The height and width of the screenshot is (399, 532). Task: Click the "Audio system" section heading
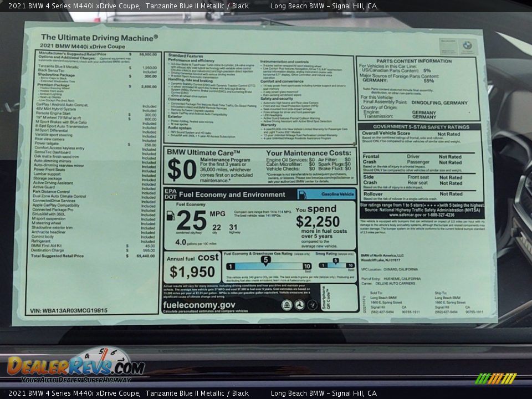(x=180, y=128)
